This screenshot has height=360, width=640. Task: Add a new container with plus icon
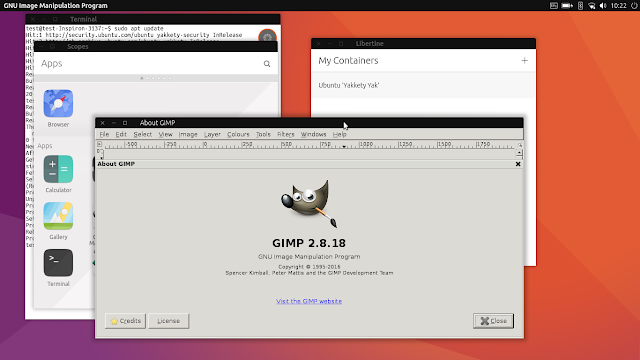(x=524, y=60)
